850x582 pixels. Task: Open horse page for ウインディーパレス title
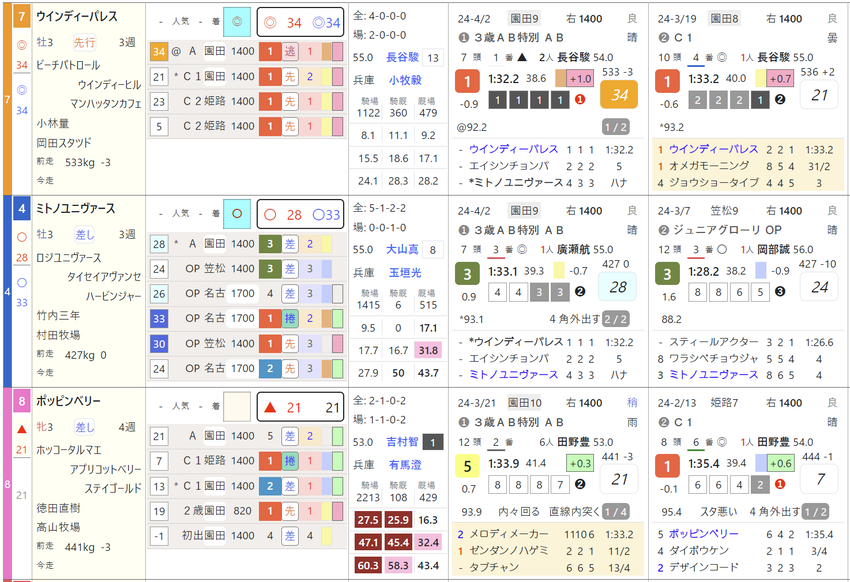[x=76, y=16]
